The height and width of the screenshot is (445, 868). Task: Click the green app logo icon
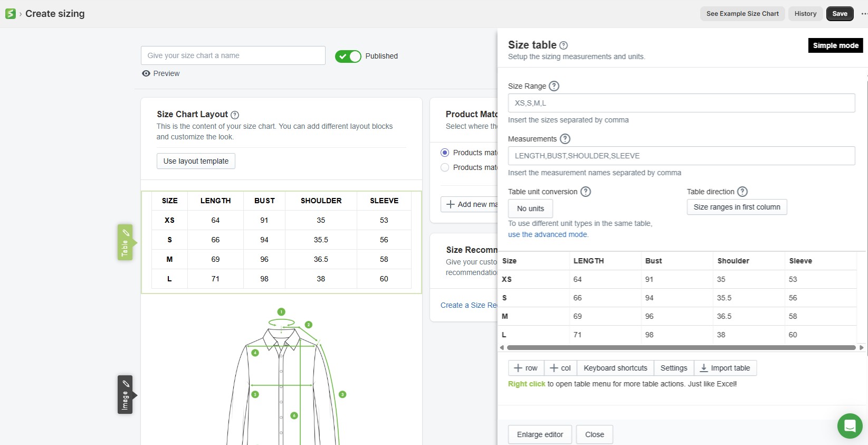(10, 14)
